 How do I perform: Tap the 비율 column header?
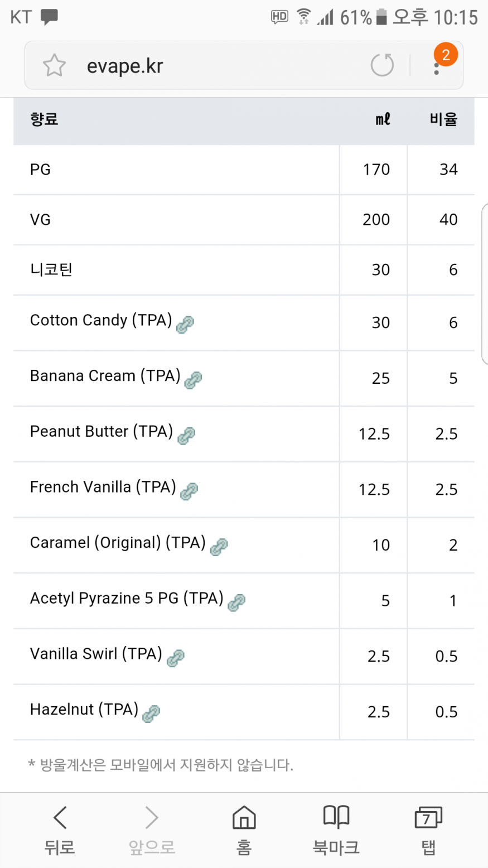pyautogui.click(x=443, y=119)
